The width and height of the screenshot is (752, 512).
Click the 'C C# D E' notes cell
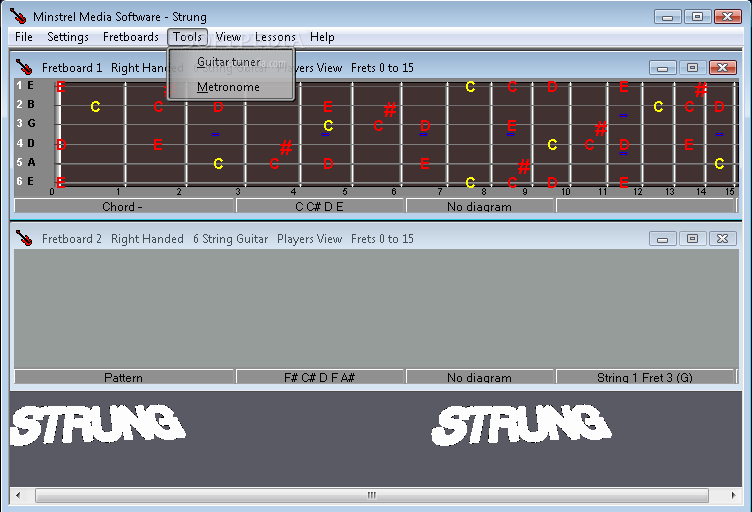coord(319,206)
